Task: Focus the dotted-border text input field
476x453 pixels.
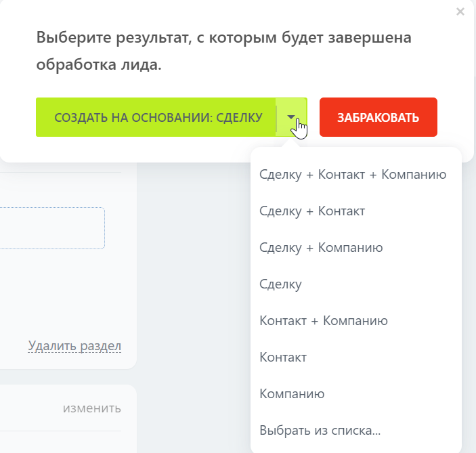Action: 51,228
